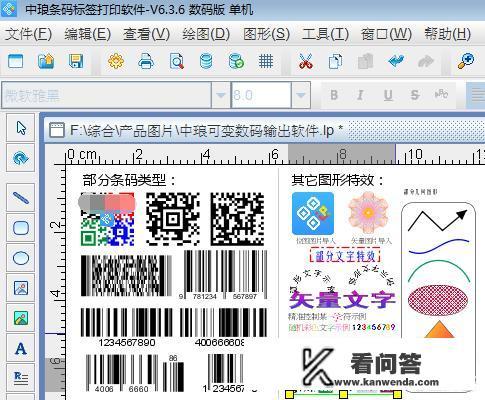
Task: Open document settings with the gear icon
Action: point(116,61)
